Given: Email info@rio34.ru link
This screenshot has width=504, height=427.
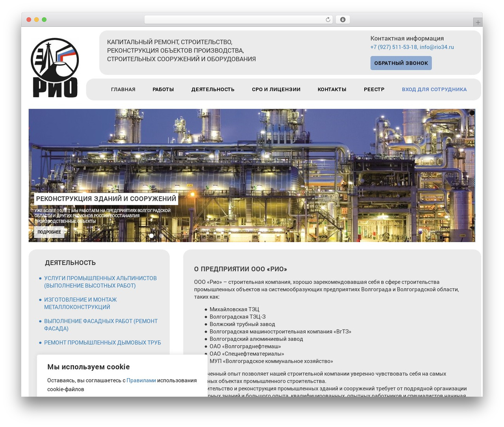Looking at the screenshot, I should (x=437, y=47).
